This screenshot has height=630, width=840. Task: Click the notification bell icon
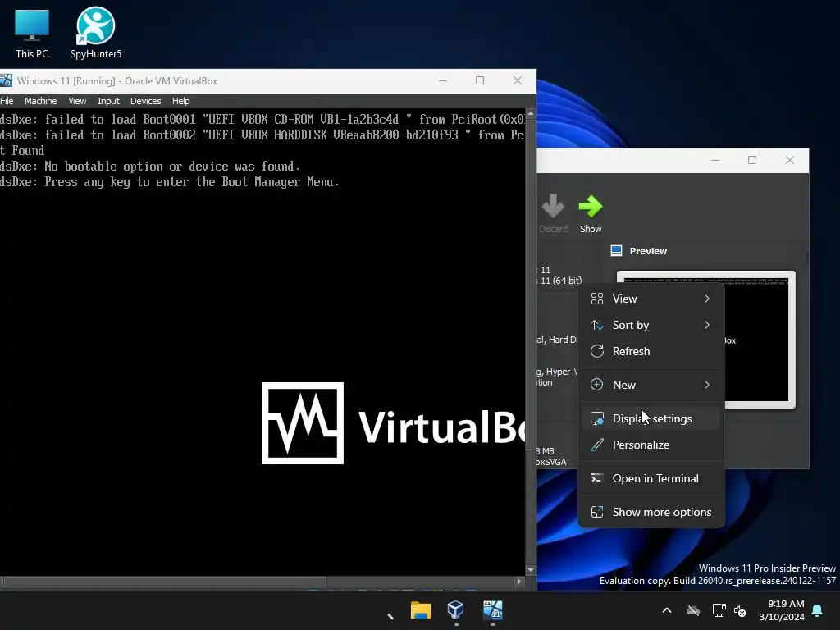818,610
